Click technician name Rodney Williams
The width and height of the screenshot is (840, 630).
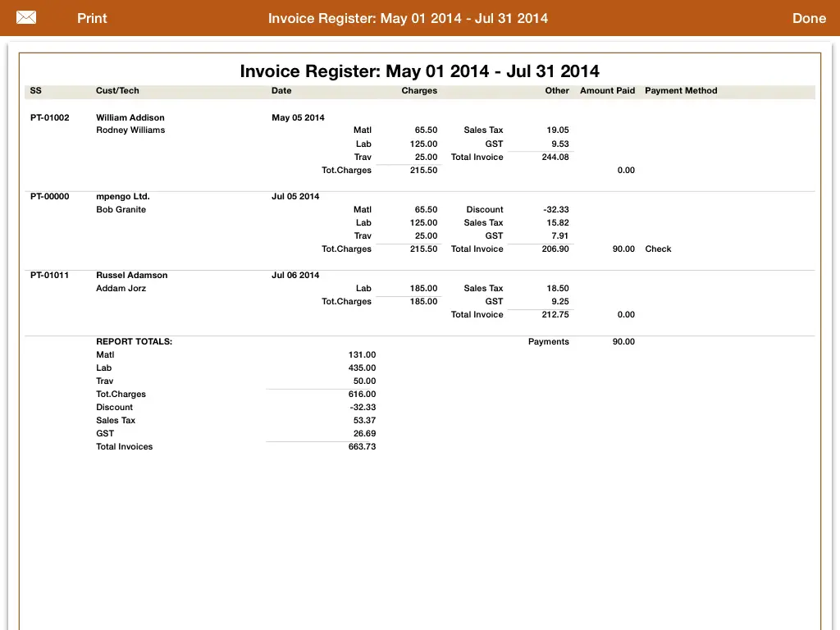pyautogui.click(x=130, y=130)
